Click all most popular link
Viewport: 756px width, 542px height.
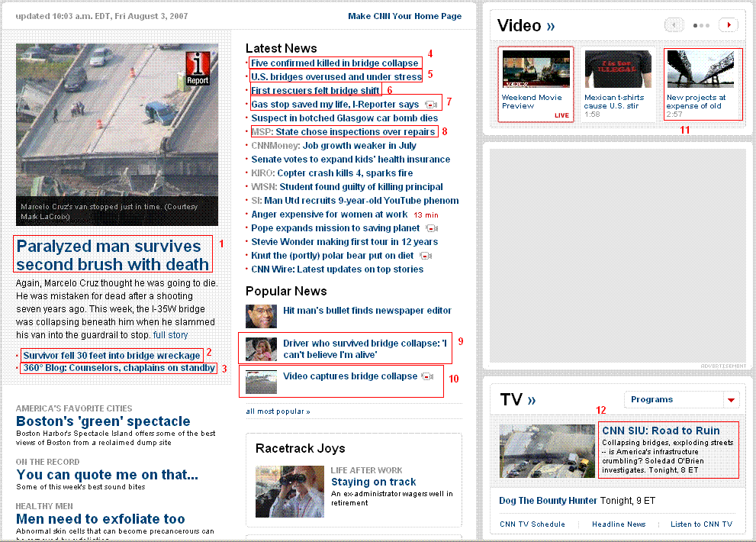point(278,411)
